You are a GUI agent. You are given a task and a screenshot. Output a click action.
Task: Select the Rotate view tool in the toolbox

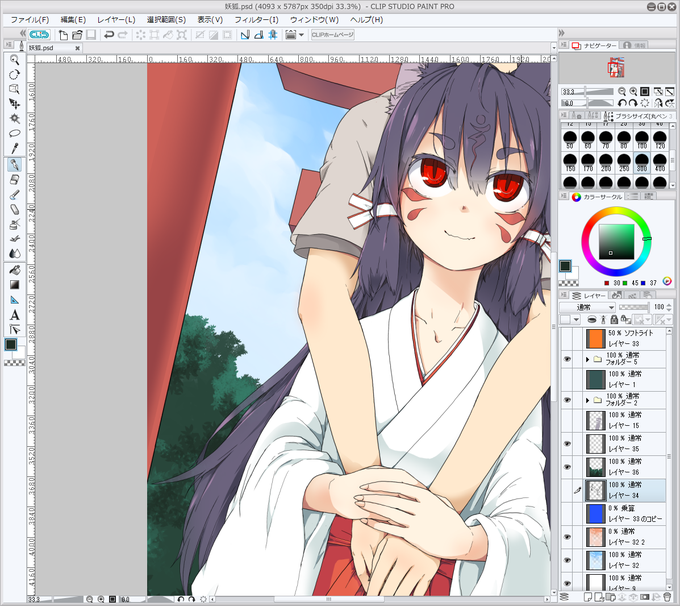[14, 75]
